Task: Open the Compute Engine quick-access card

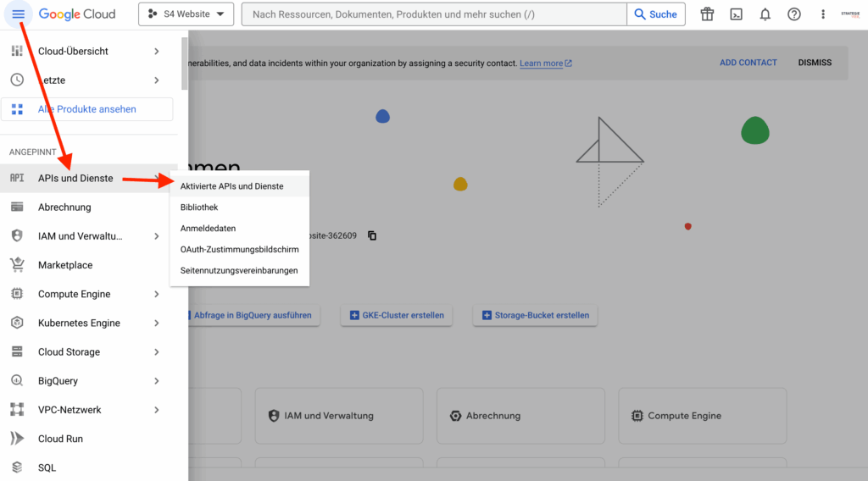Action: [702, 416]
